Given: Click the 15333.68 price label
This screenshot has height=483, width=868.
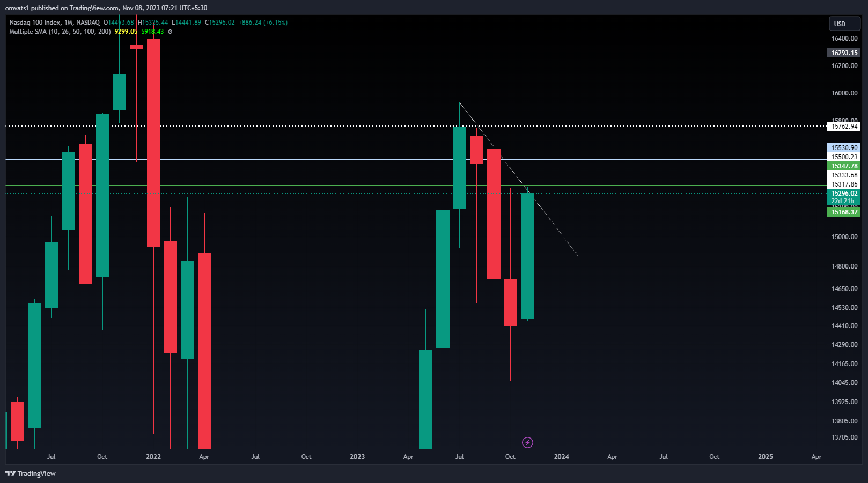Looking at the screenshot, I should [844, 175].
